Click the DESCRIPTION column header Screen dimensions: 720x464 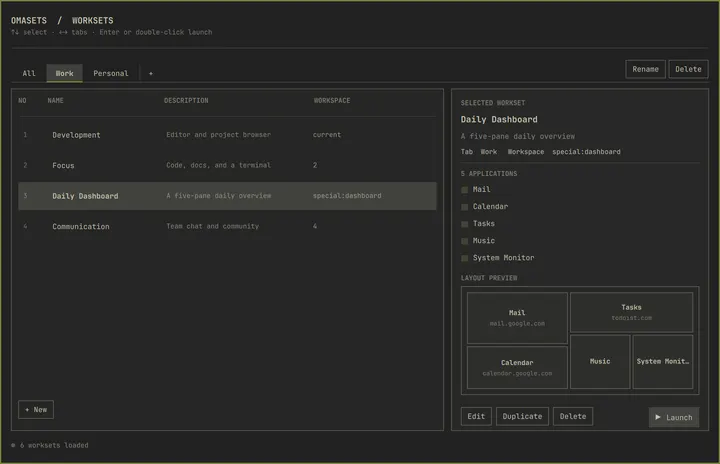point(186,101)
